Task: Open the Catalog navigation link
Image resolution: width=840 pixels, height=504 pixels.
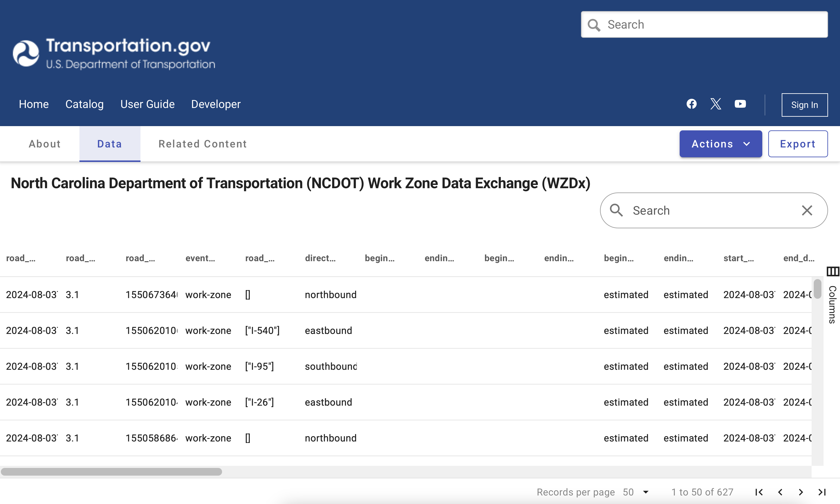Action: 84,104
